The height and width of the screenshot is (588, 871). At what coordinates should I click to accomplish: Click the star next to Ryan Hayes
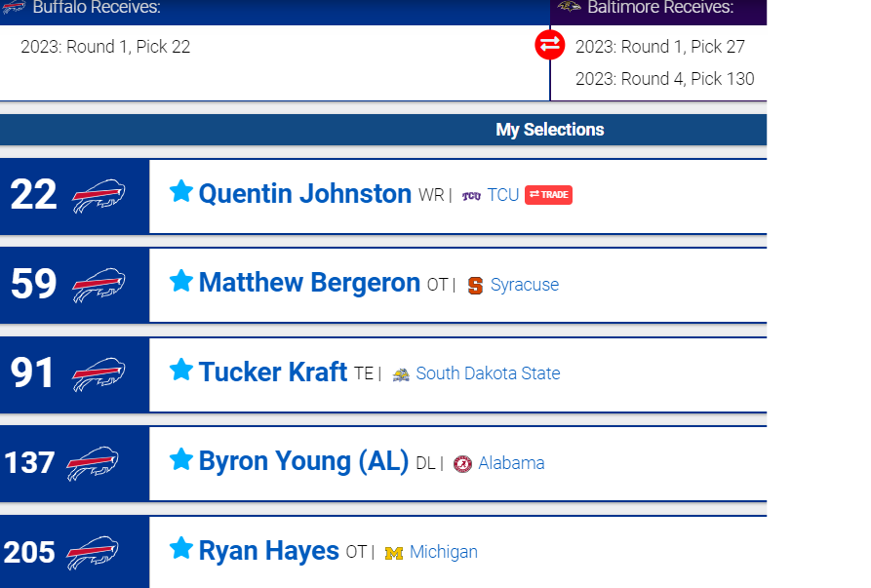181,548
